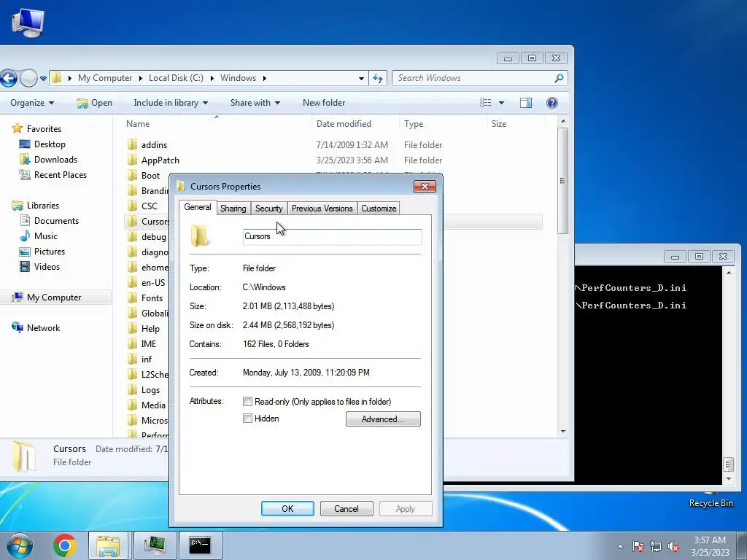Expand the Share with dropdown
Image resolution: width=747 pixels, height=560 pixels.
tap(255, 103)
